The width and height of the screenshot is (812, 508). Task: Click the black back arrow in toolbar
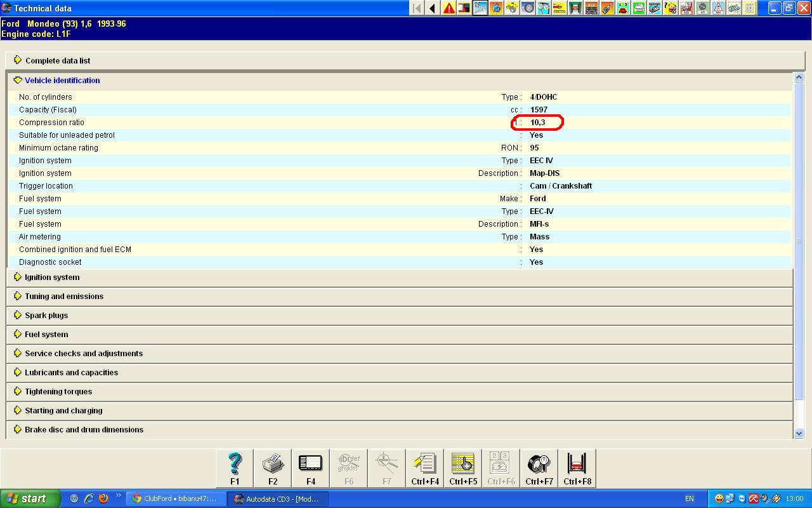[x=433, y=8]
